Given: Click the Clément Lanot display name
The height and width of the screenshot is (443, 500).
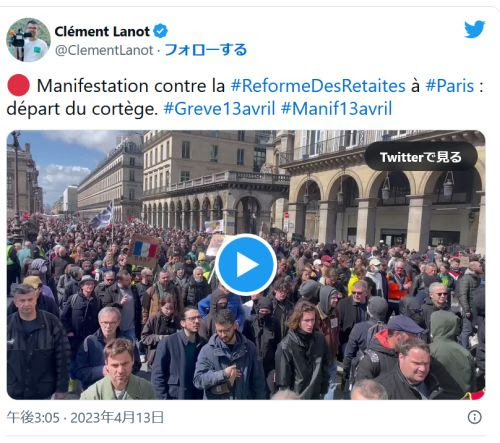Looking at the screenshot, I should click(102, 32).
